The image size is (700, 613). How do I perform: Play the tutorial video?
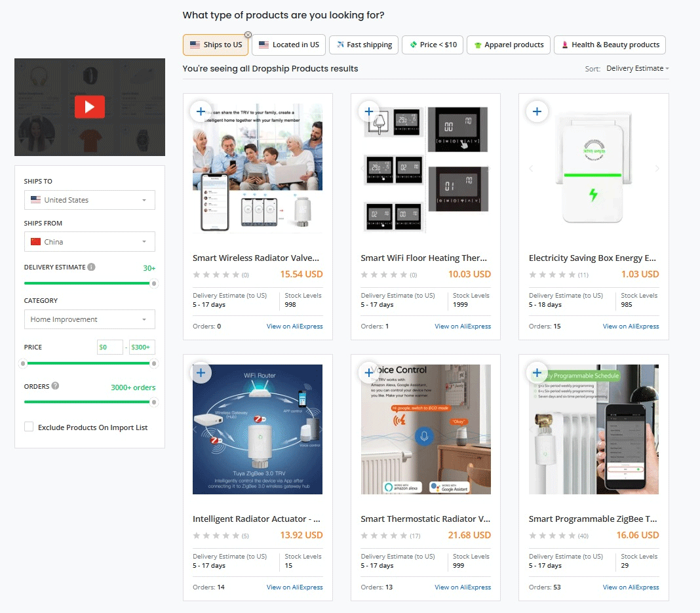90,107
